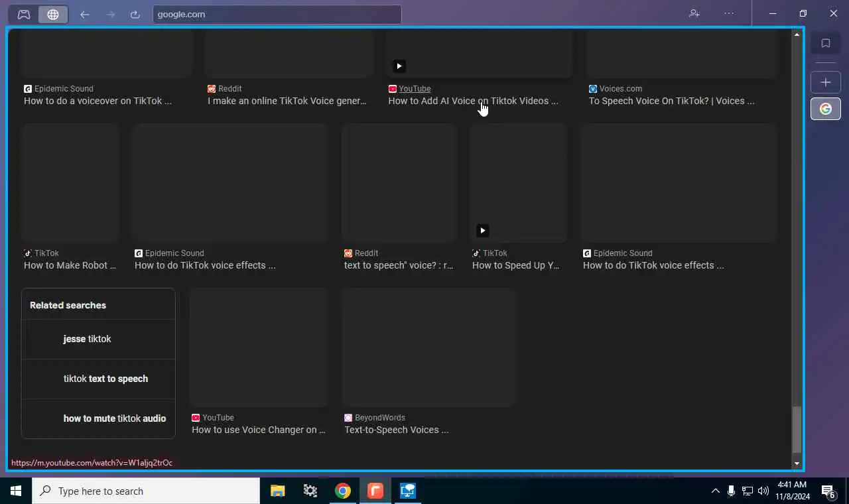Open 'How to Add AI Voice on Tiktok Videos' result

(x=473, y=101)
